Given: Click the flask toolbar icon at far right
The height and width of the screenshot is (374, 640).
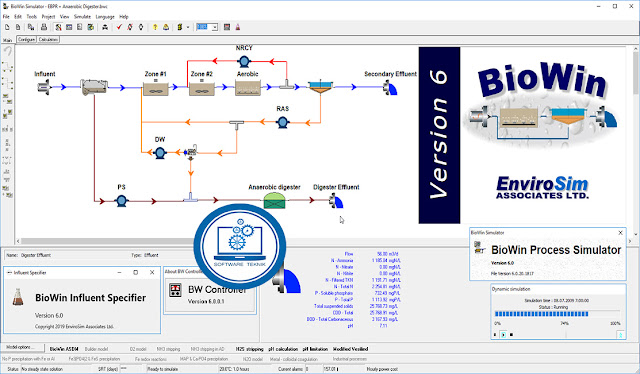Looking at the screenshot, I should coord(238,27).
